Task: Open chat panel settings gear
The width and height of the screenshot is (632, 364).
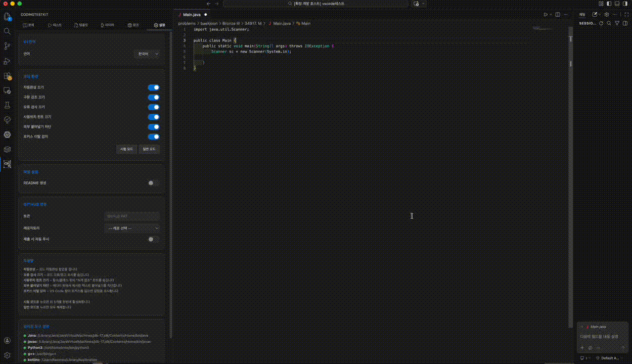Action: pos(607,15)
